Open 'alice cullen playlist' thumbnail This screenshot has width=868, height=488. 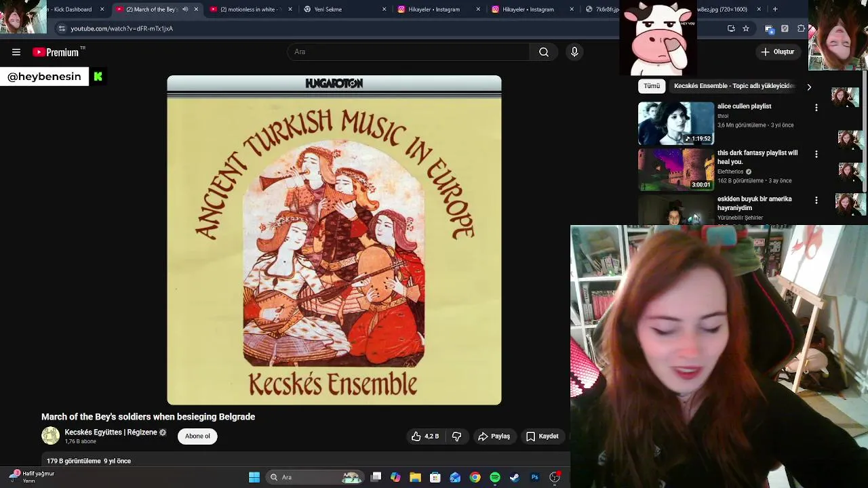[676, 123]
